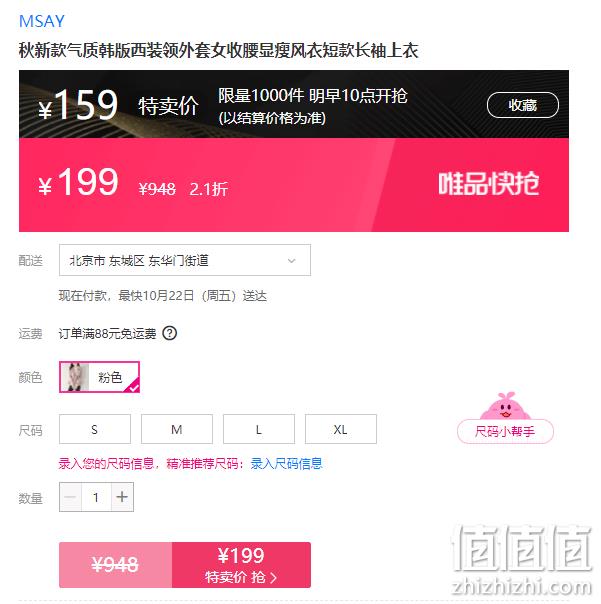Click the 唯品快抢 banner label
The image size is (601, 604).
coord(489,184)
